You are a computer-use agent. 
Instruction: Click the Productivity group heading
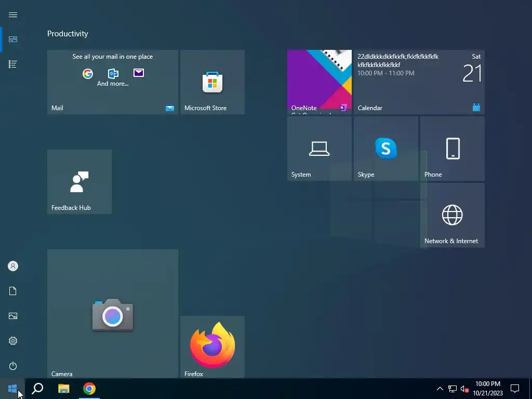[x=68, y=34]
